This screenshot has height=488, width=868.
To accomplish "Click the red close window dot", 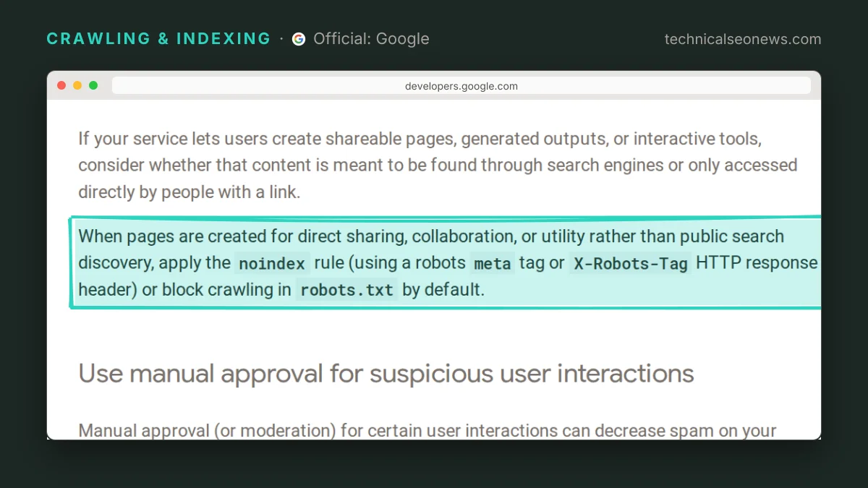I will (61, 85).
